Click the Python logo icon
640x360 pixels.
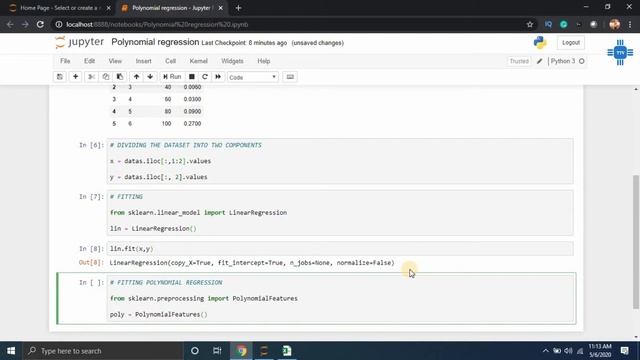(540, 42)
